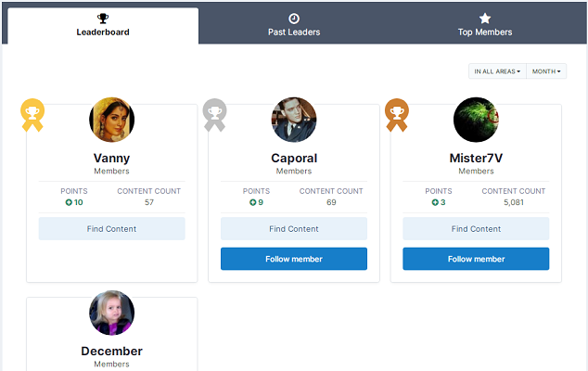Click the silver trophy ribbon badge
The height and width of the screenshot is (371, 588).
click(x=214, y=113)
